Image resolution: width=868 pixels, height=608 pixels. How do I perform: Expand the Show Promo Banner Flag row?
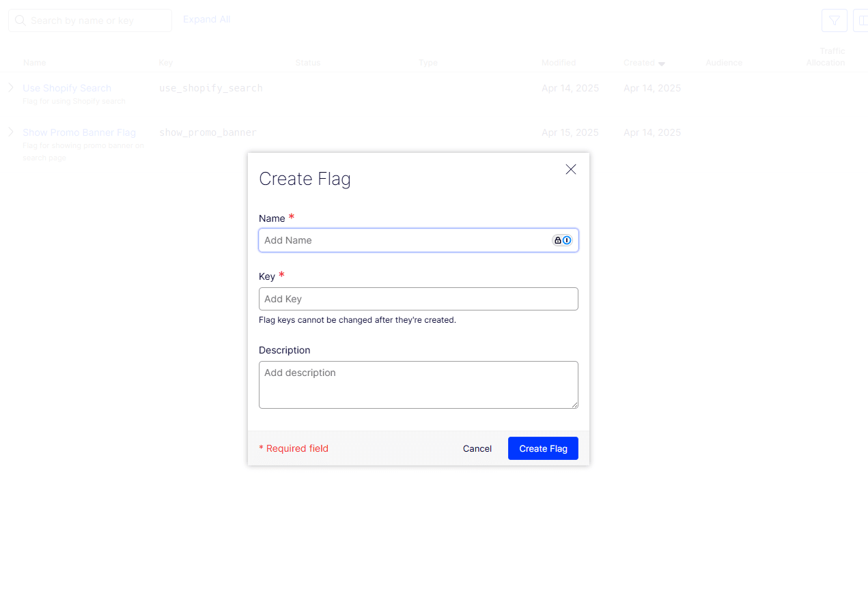[x=10, y=132]
